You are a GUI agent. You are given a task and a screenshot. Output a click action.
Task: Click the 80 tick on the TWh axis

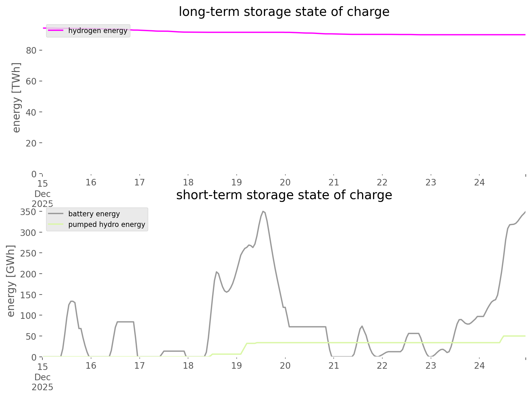pyautogui.click(x=31, y=50)
